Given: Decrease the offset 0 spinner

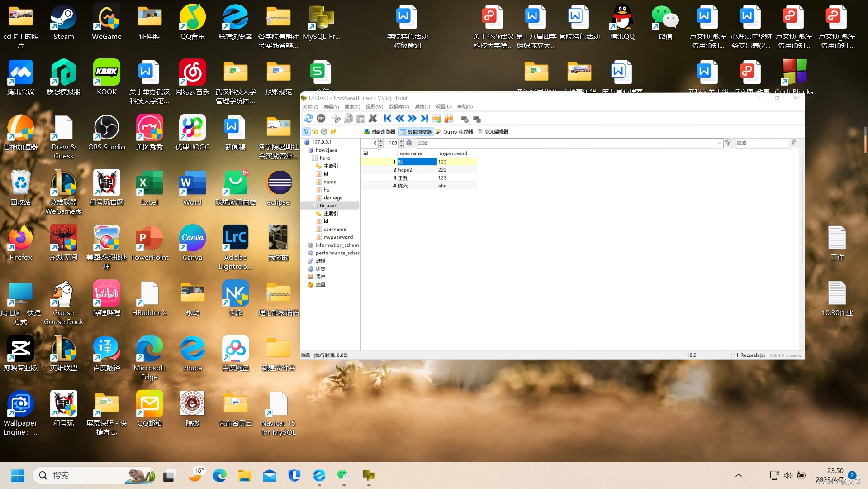Looking at the screenshot, I should [x=381, y=145].
